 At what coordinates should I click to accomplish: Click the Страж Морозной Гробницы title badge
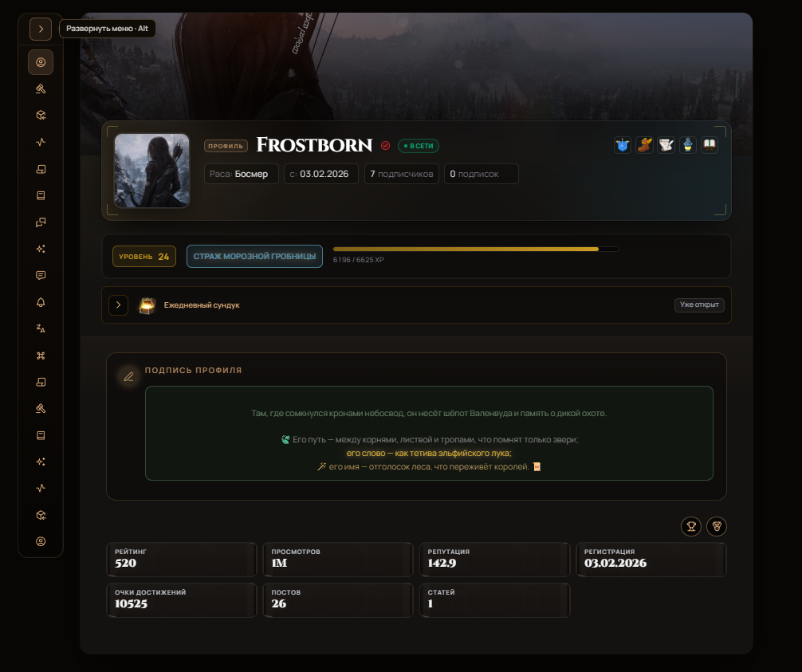[x=254, y=256]
